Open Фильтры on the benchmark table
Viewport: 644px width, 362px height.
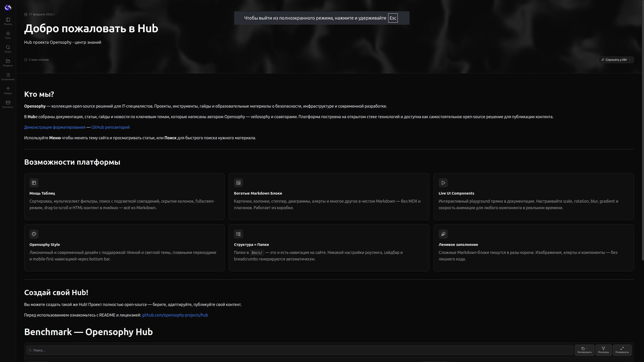pyautogui.click(x=603, y=350)
